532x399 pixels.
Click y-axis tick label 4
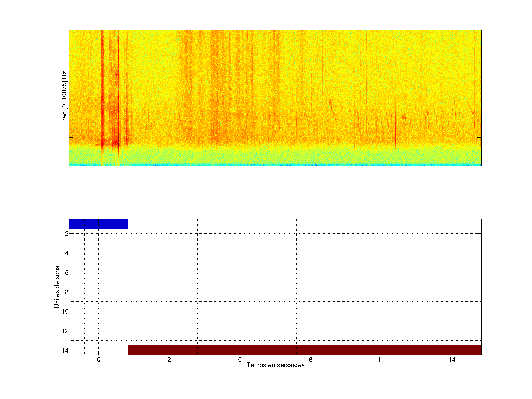coord(67,253)
